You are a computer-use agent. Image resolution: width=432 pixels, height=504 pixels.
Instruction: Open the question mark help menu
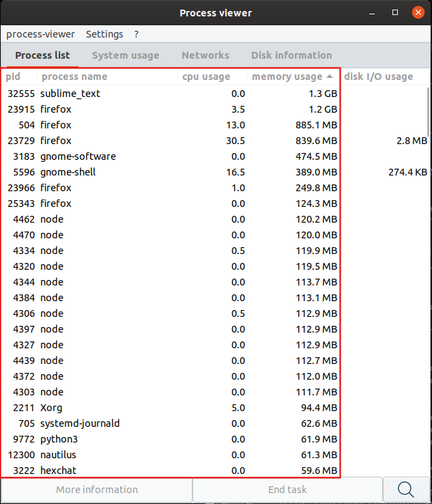(x=136, y=34)
